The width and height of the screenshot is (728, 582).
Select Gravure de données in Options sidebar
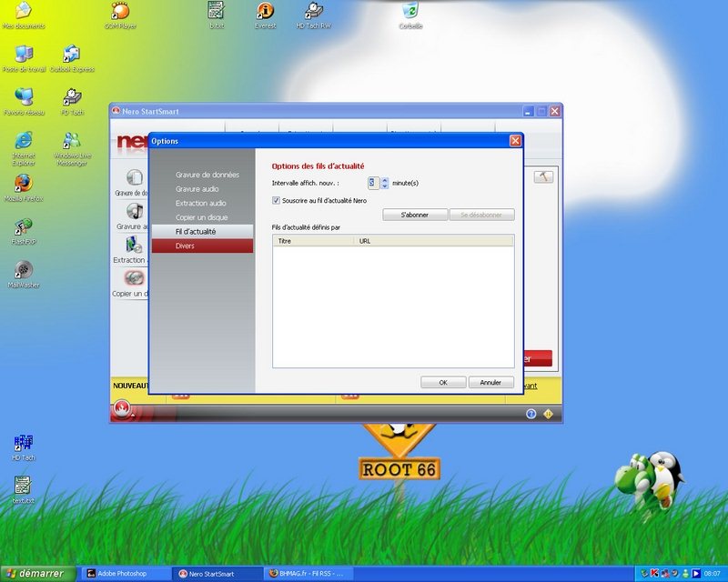click(207, 175)
